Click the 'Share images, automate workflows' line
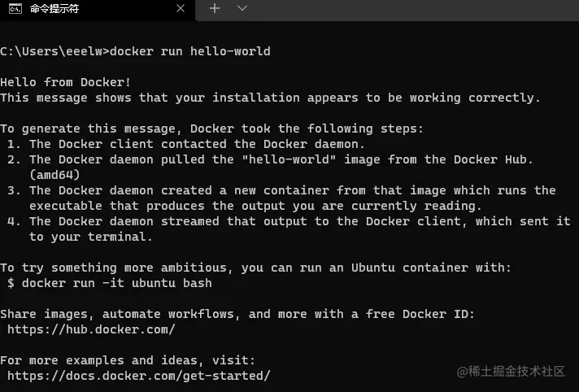 point(237,314)
